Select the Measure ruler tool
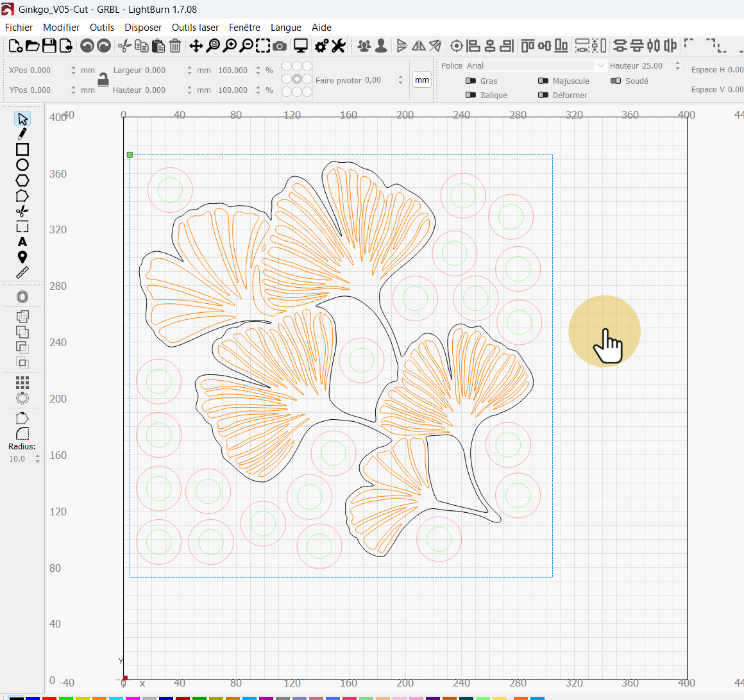Image resolution: width=744 pixels, height=700 pixels. tap(22, 272)
